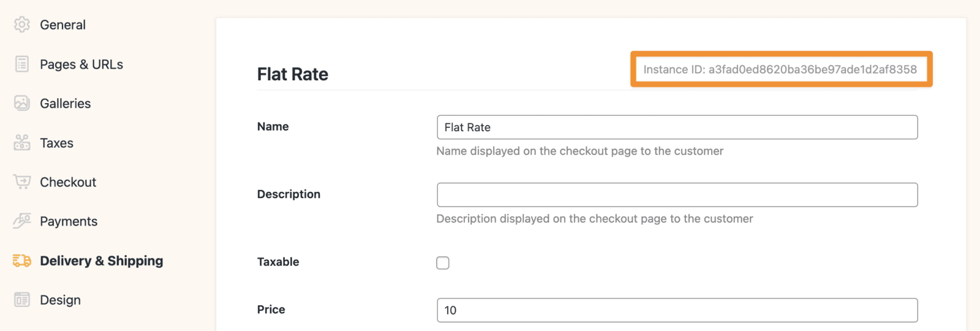Click the General gear icon
Image resolution: width=980 pixels, height=331 pixels.
pyautogui.click(x=22, y=25)
